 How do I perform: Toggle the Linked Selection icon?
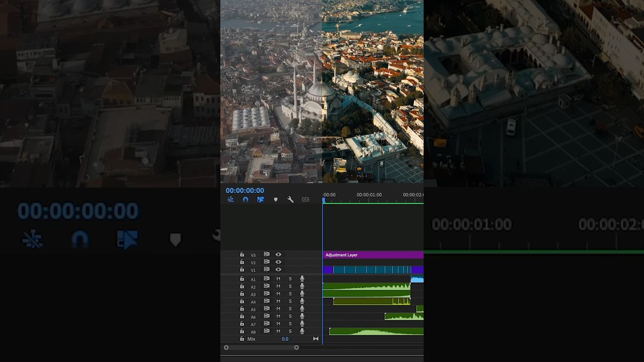click(261, 200)
